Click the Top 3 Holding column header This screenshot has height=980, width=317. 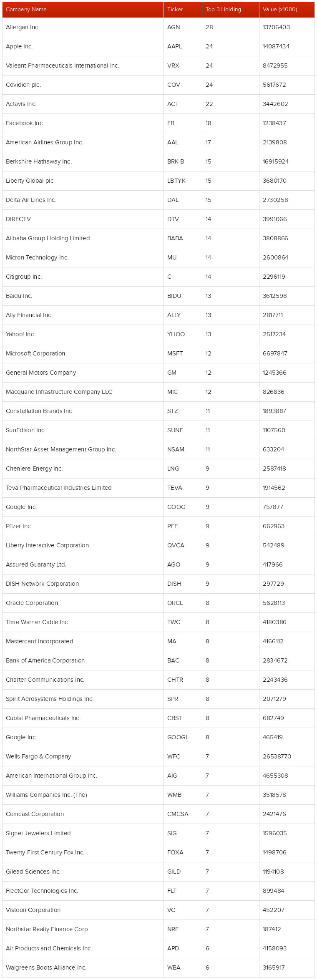[231, 10]
